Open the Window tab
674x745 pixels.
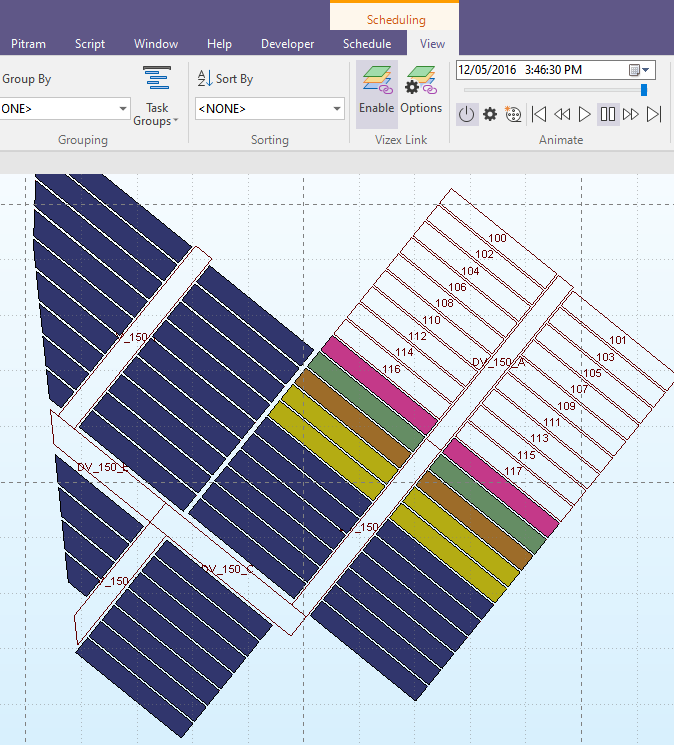click(x=156, y=44)
